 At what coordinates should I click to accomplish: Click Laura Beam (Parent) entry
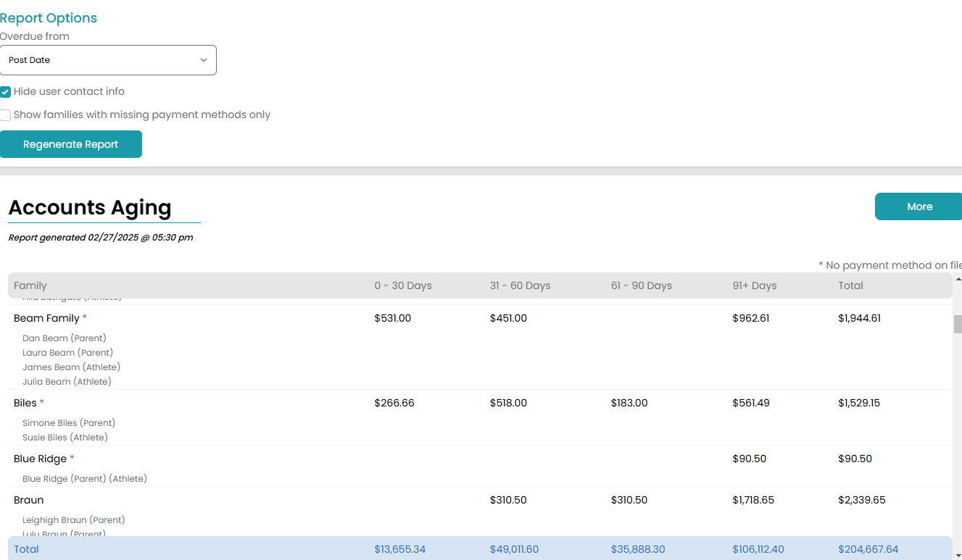68,353
